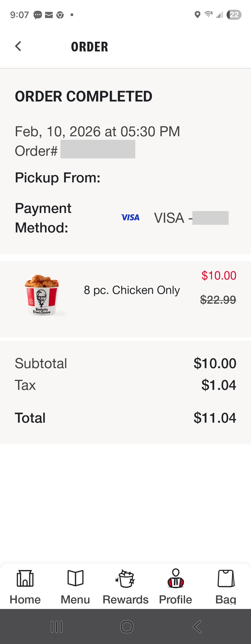This screenshot has width=251, height=644.
Task: Open the Menu book icon
Action: point(75,578)
